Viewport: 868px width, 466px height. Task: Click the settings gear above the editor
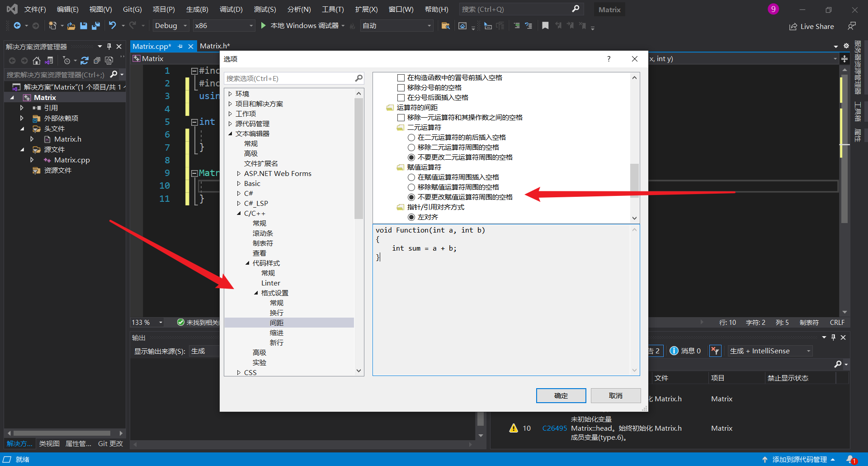click(x=846, y=46)
